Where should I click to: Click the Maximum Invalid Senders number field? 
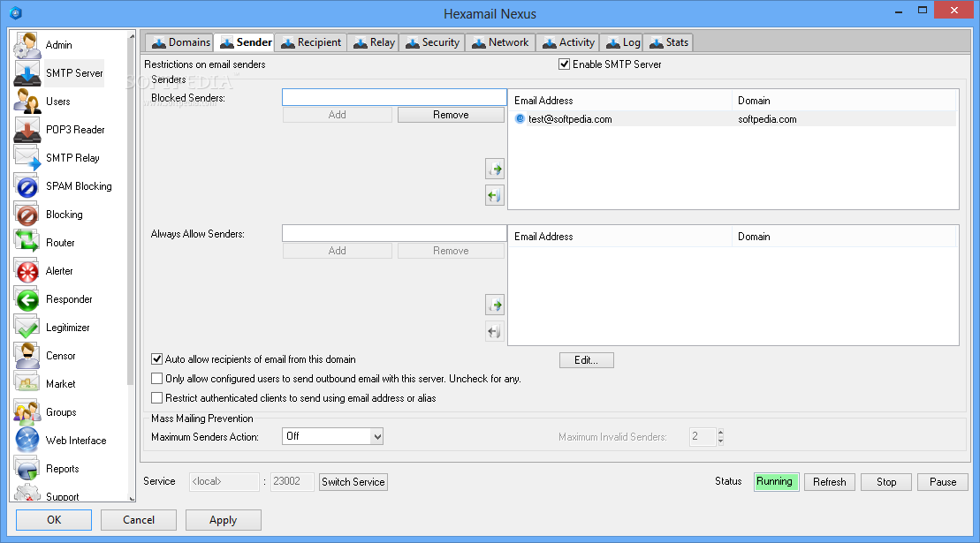(703, 436)
